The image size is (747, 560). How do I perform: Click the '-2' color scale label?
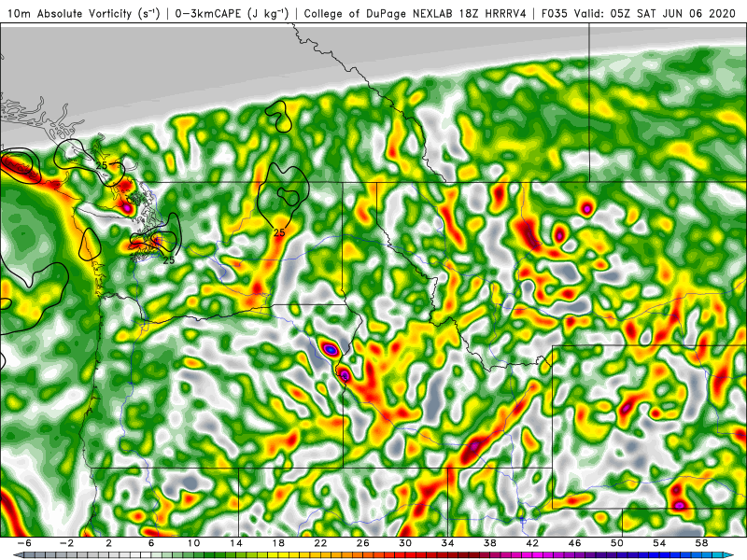(67, 543)
